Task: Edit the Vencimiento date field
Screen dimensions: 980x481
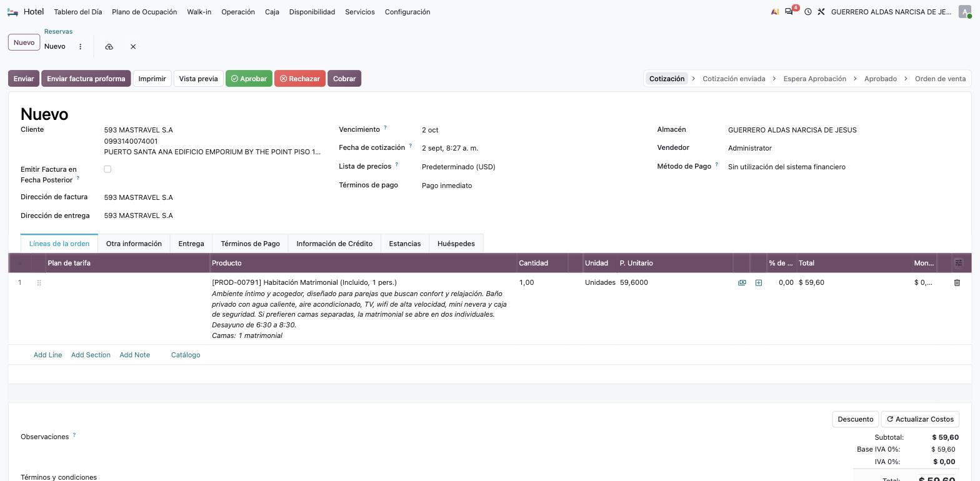Action: [x=529, y=130]
